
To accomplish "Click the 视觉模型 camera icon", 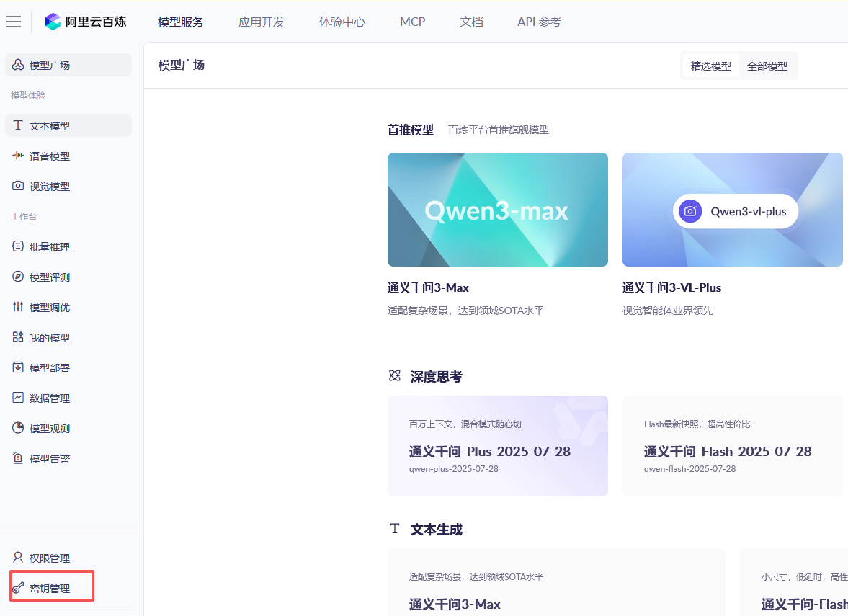I will click(18, 186).
